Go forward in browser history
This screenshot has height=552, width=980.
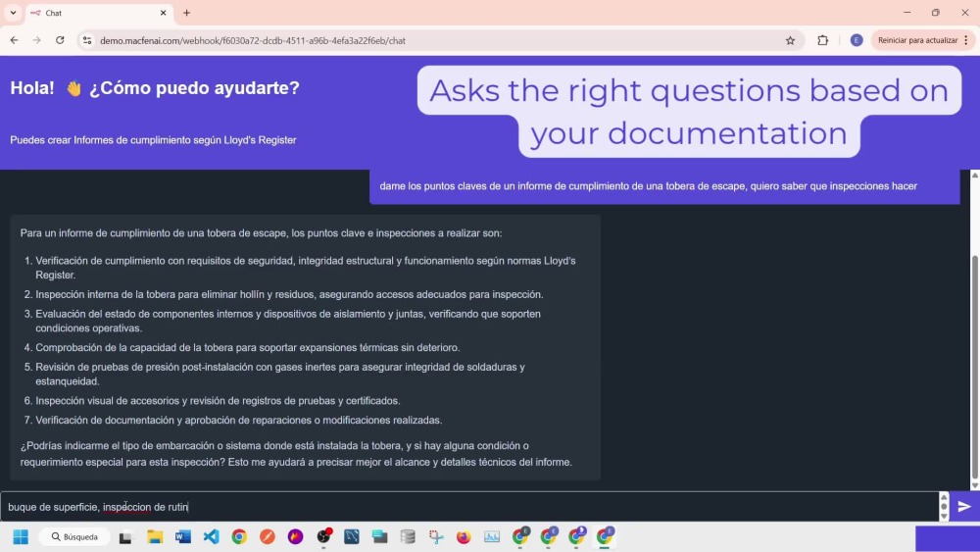click(37, 40)
